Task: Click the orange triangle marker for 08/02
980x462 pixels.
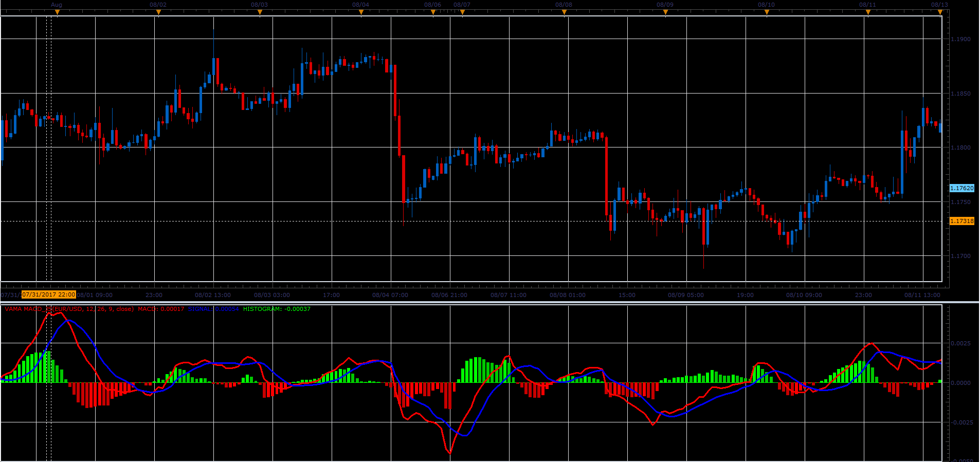Action: coord(158,13)
